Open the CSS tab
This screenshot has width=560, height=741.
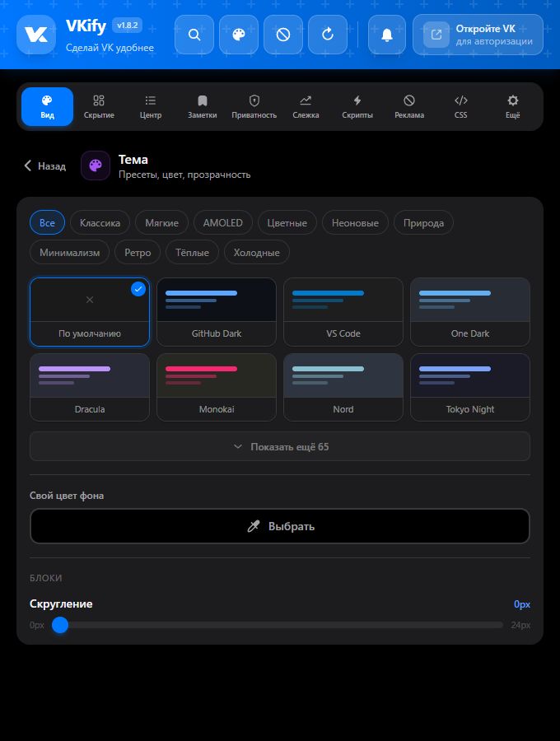pos(460,107)
